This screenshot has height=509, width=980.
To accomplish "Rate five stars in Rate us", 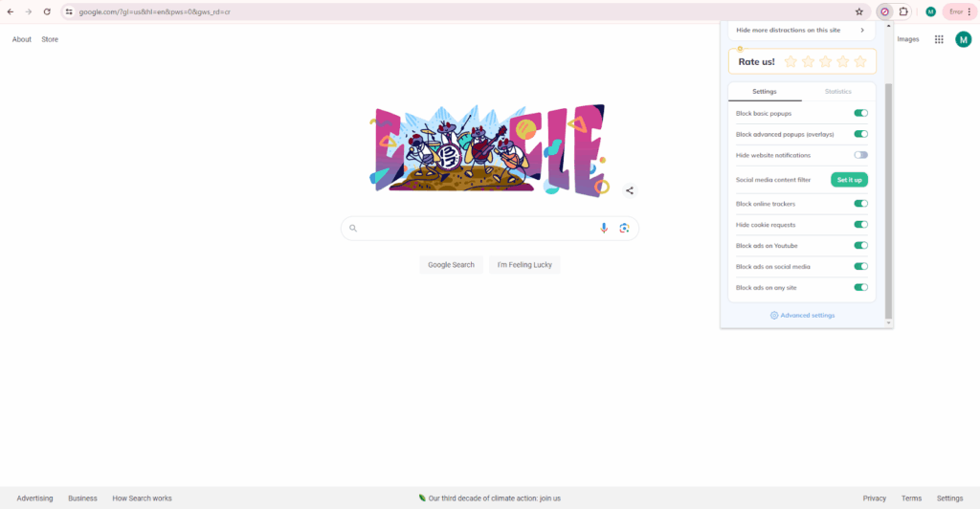I will pyautogui.click(x=860, y=62).
